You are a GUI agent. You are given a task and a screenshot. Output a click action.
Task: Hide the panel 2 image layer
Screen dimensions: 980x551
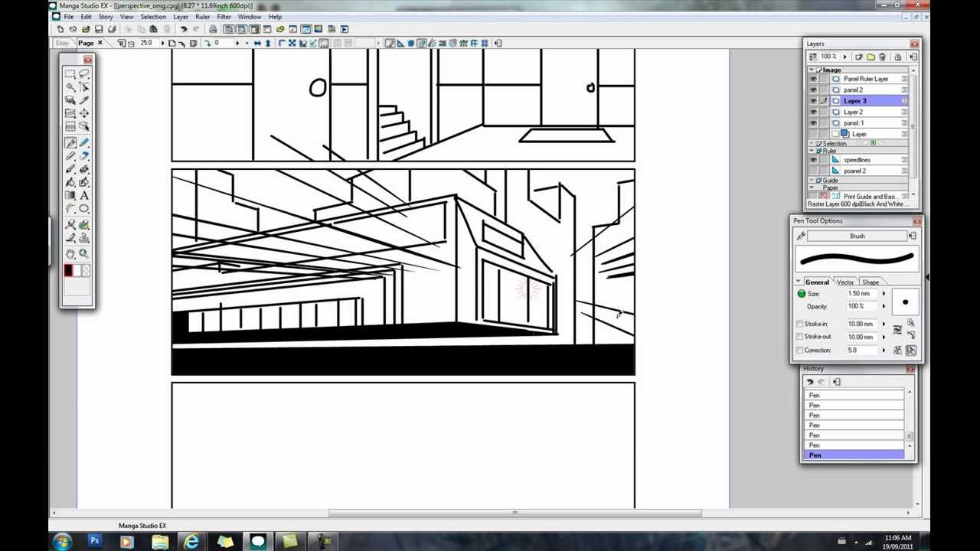tap(813, 90)
